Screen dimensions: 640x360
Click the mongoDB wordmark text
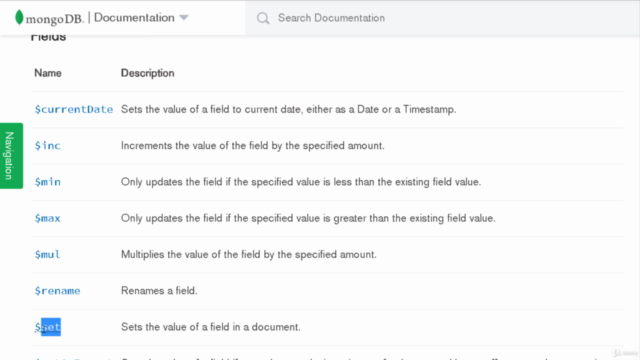54,19
